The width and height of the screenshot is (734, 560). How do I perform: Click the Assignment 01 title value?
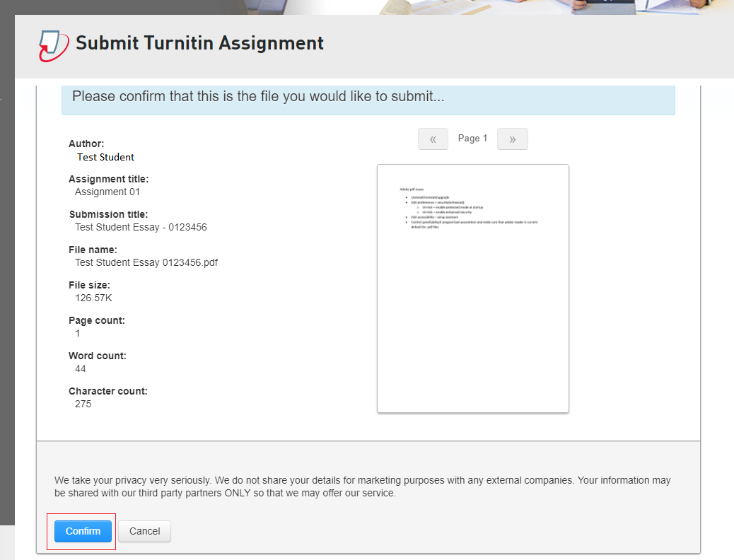click(107, 192)
